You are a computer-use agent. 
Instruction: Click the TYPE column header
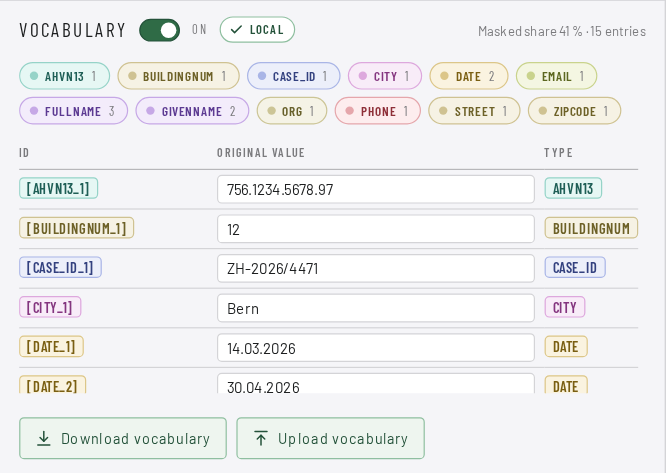coord(559,152)
